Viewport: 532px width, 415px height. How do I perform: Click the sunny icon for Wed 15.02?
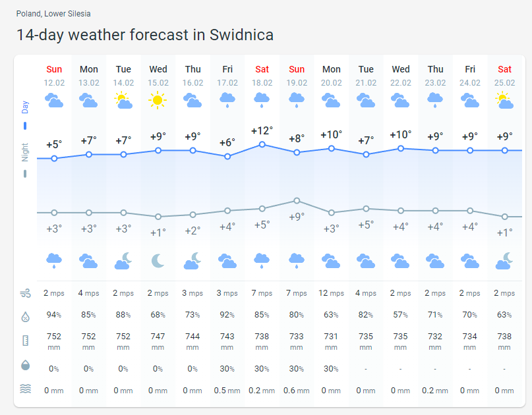click(x=158, y=100)
